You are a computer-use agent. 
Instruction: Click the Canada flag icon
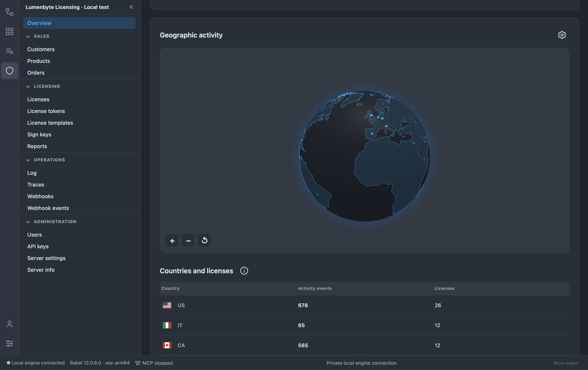167,345
